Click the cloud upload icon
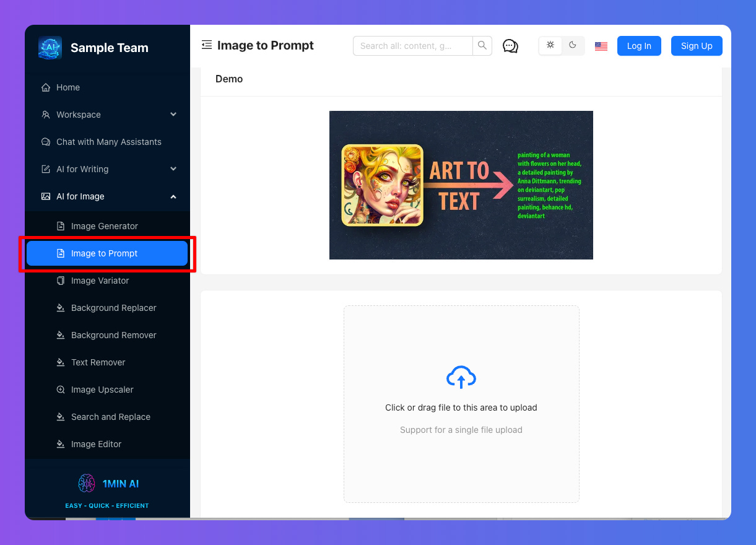756x545 pixels. 461,377
